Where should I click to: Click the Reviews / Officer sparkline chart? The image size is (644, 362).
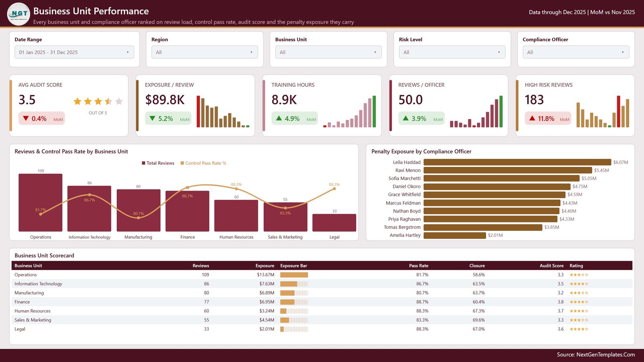pyautogui.click(x=476, y=111)
